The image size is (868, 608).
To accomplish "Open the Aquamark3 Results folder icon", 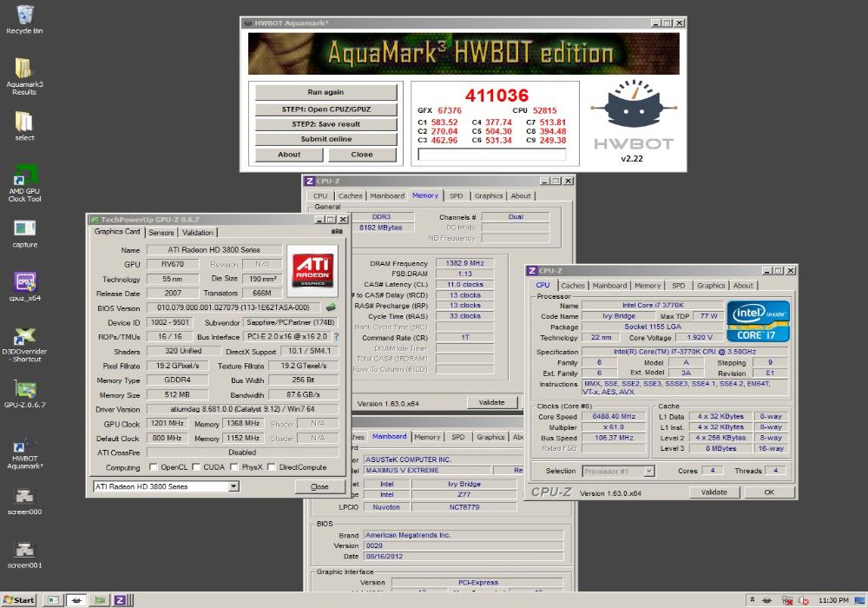I will (24, 76).
